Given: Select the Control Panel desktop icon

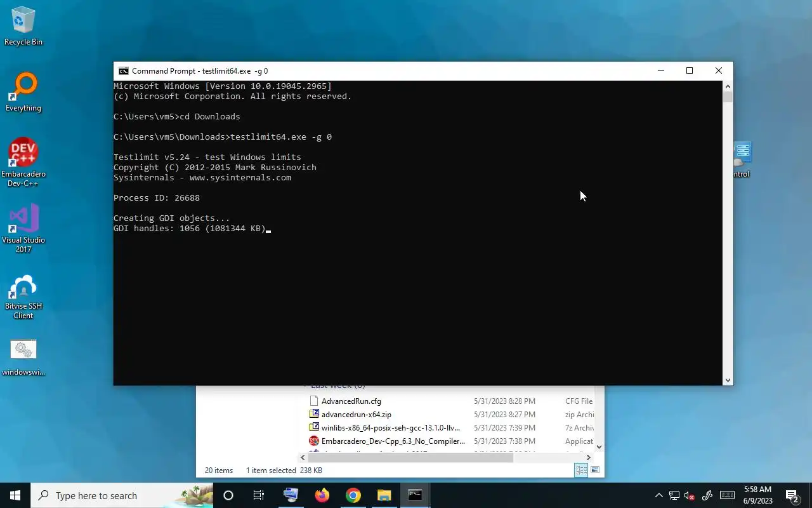Looking at the screenshot, I should (741, 160).
